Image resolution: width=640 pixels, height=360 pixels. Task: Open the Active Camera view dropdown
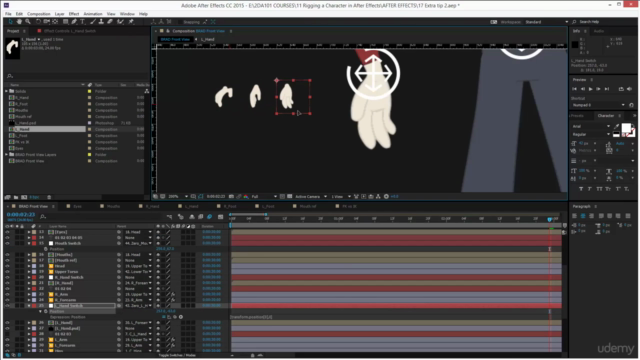311,197
